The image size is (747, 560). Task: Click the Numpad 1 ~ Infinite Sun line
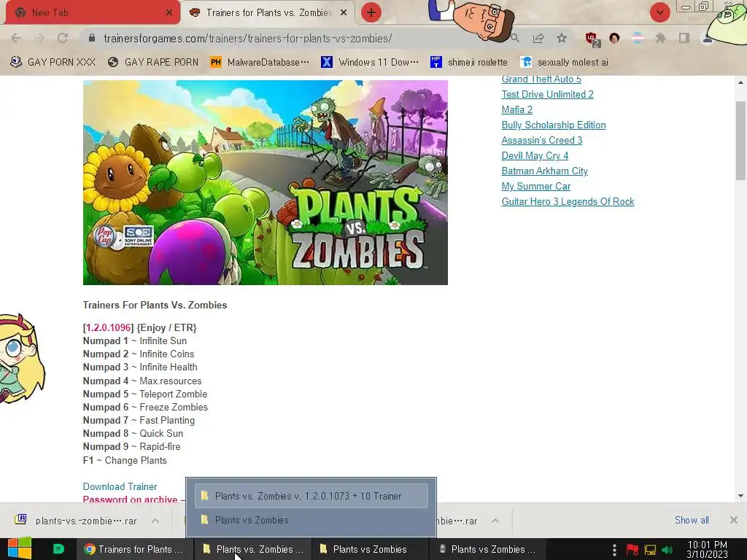(135, 341)
